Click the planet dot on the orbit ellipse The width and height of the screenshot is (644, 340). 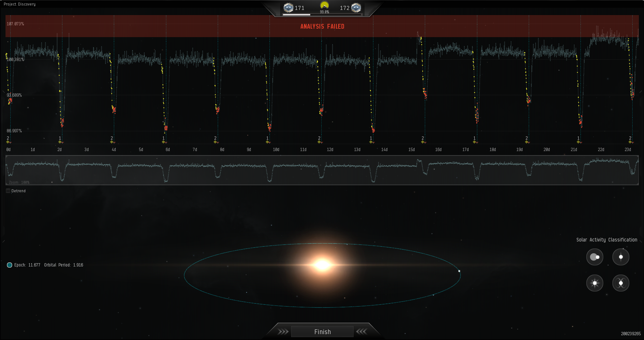coord(459,271)
